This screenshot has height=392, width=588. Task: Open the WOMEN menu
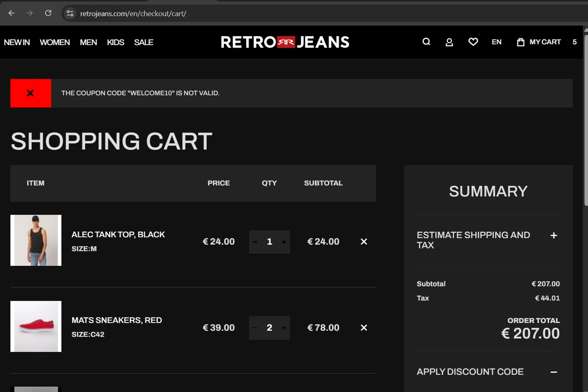pyautogui.click(x=55, y=42)
